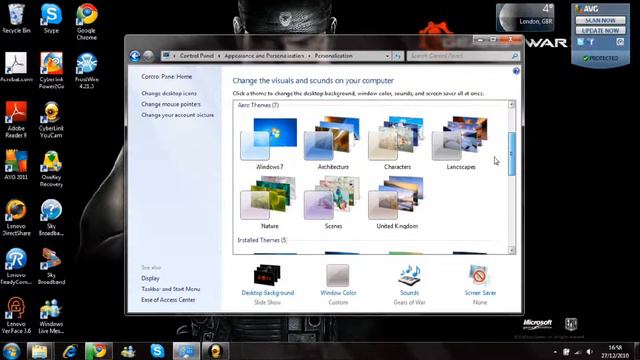The width and height of the screenshot is (640, 360).
Task: Open the Sky Broadband desktop icon
Action: 51,266
